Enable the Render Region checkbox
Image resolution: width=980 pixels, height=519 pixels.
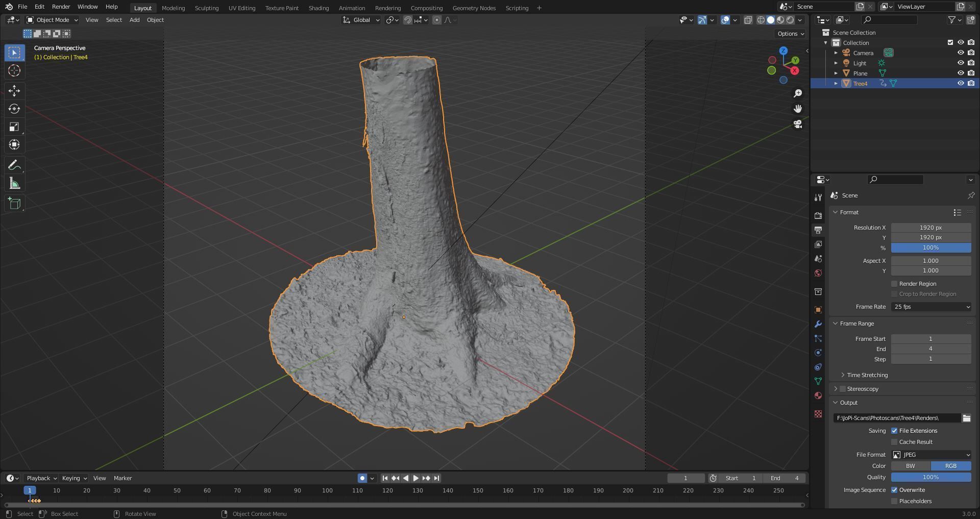point(894,284)
